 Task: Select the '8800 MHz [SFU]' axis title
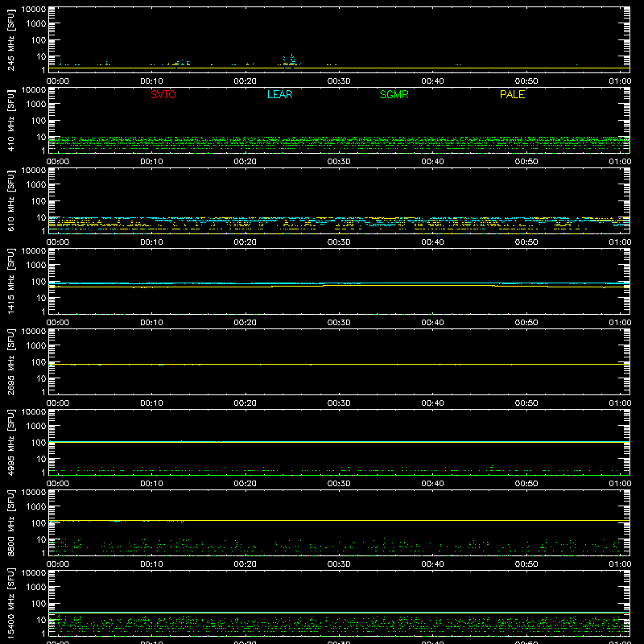(10, 522)
